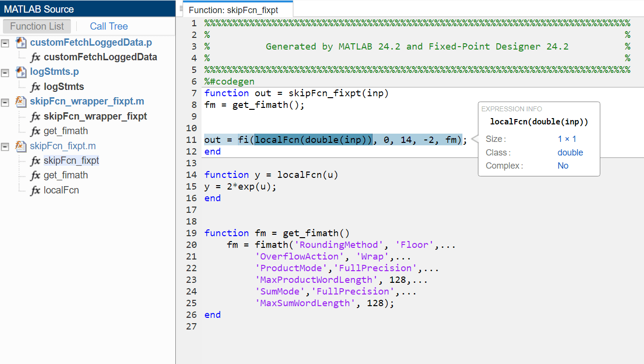Viewport: 644px width, 364px height.
Task: Open the Function: skipFcn_fixpt tab
Action: [x=233, y=10]
